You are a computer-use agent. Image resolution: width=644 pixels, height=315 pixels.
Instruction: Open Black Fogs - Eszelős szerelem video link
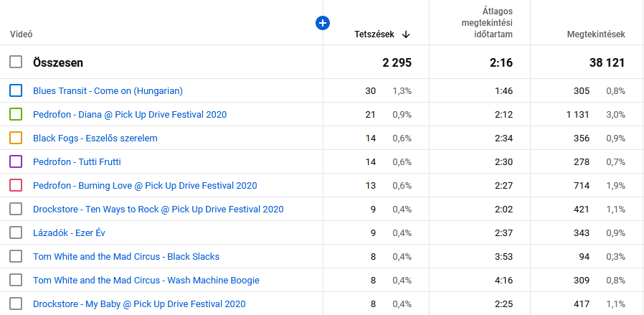(x=95, y=138)
